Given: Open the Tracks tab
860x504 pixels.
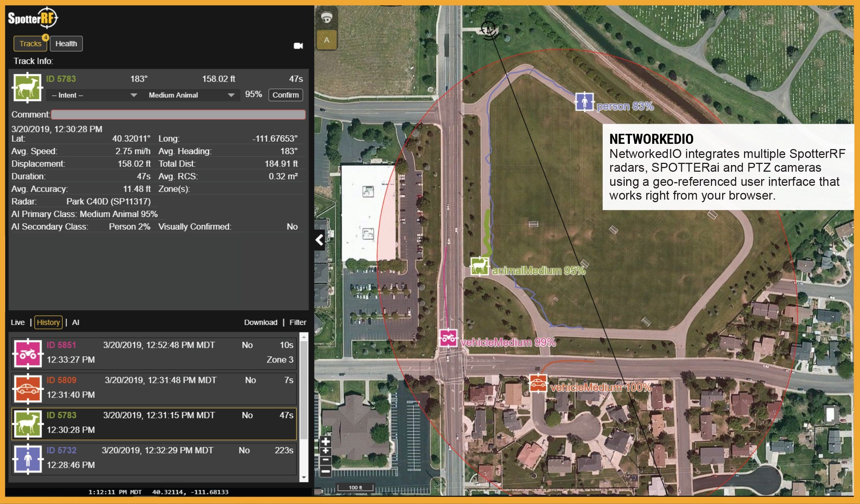Looking at the screenshot, I should coord(30,43).
